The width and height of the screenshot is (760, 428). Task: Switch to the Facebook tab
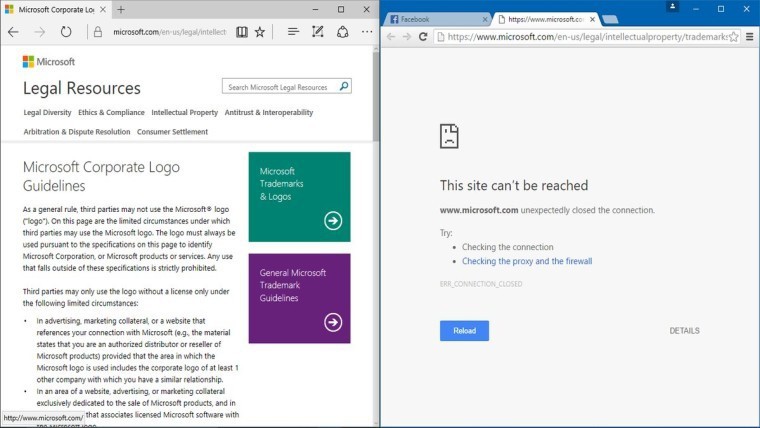point(436,19)
